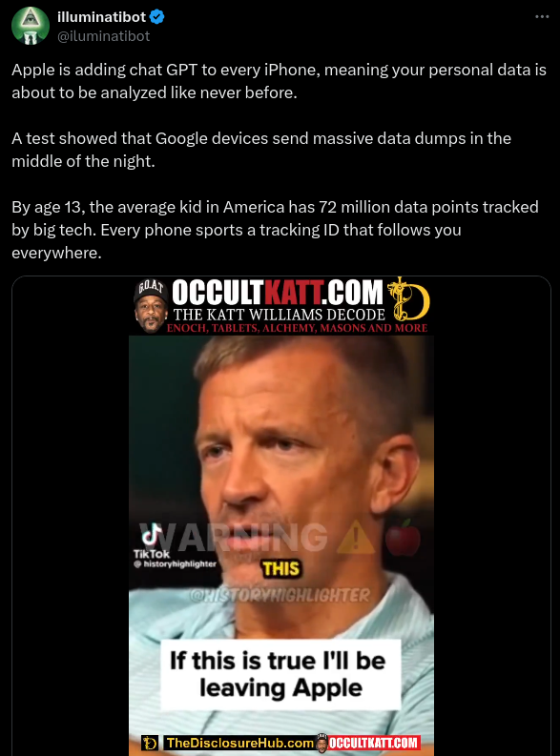
Task: Open the @iluminatibot handle link
Action: pos(104,36)
